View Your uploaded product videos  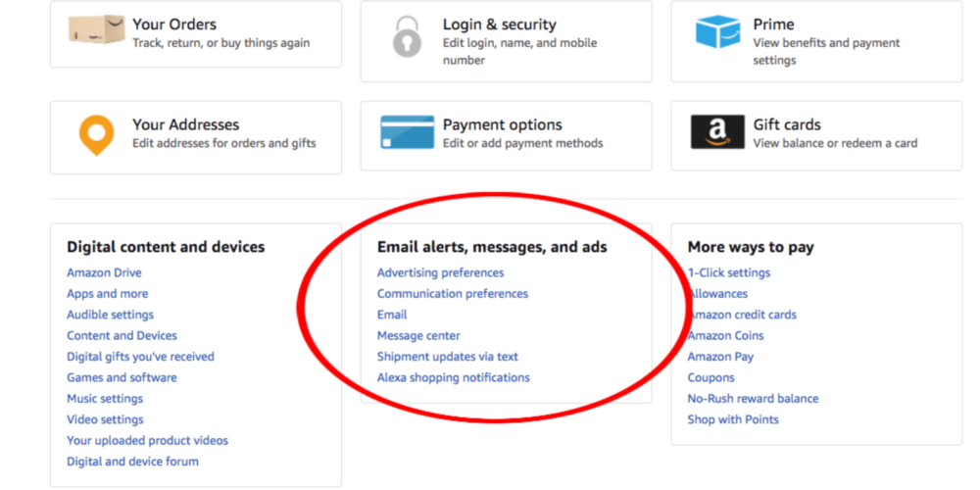pyautogui.click(x=148, y=441)
